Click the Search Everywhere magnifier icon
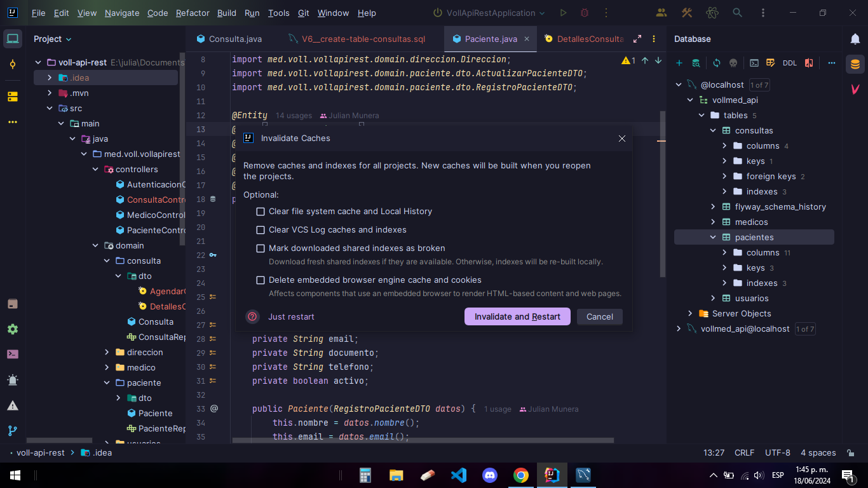Image resolution: width=868 pixels, height=488 pixels. click(x=737, y=13)
